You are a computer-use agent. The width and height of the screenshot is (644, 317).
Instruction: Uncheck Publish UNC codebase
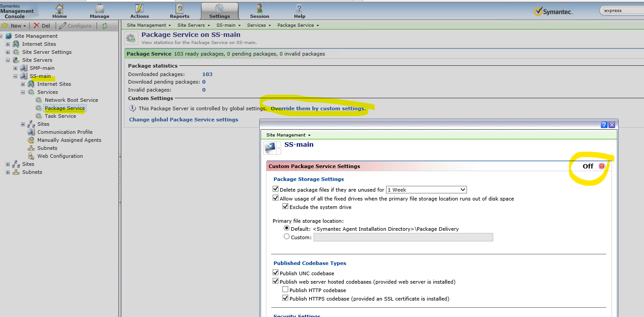pos(276,273)
